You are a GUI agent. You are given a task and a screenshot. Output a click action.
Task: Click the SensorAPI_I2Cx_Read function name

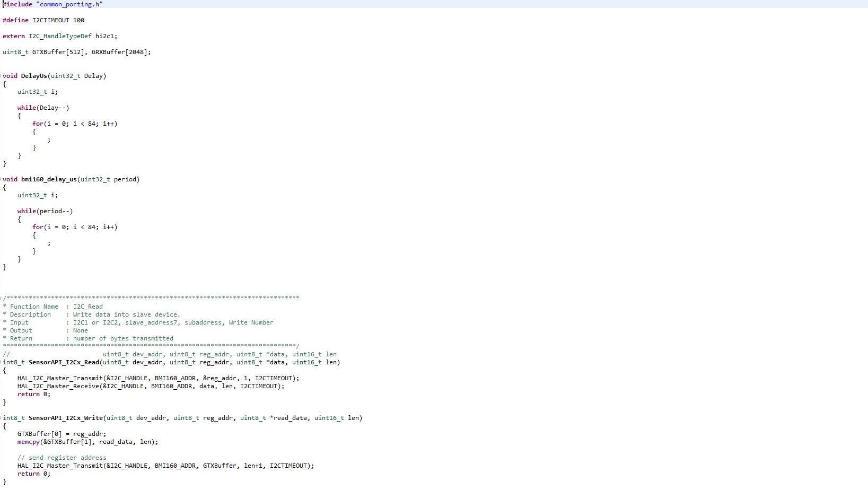point(64,362)
